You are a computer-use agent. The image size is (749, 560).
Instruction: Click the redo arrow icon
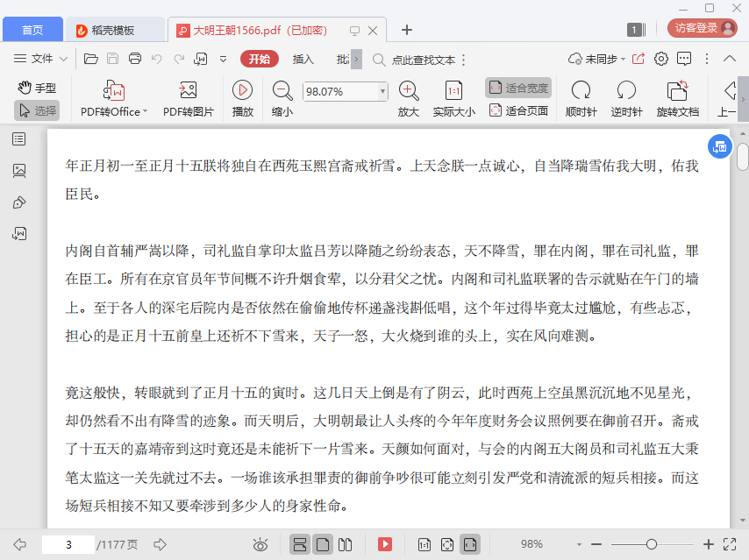pos(179,59)
